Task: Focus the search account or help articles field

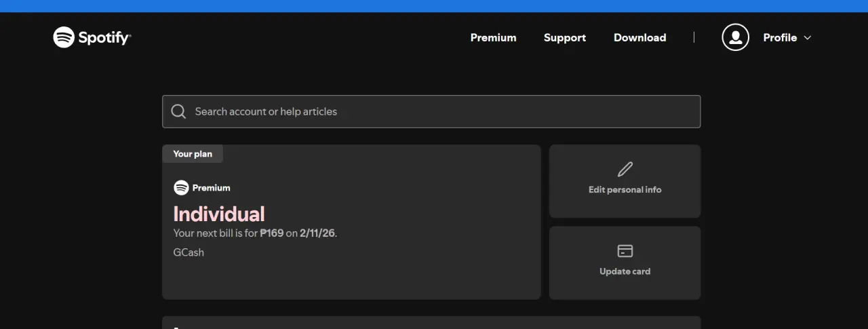Action: click(431, 111)
